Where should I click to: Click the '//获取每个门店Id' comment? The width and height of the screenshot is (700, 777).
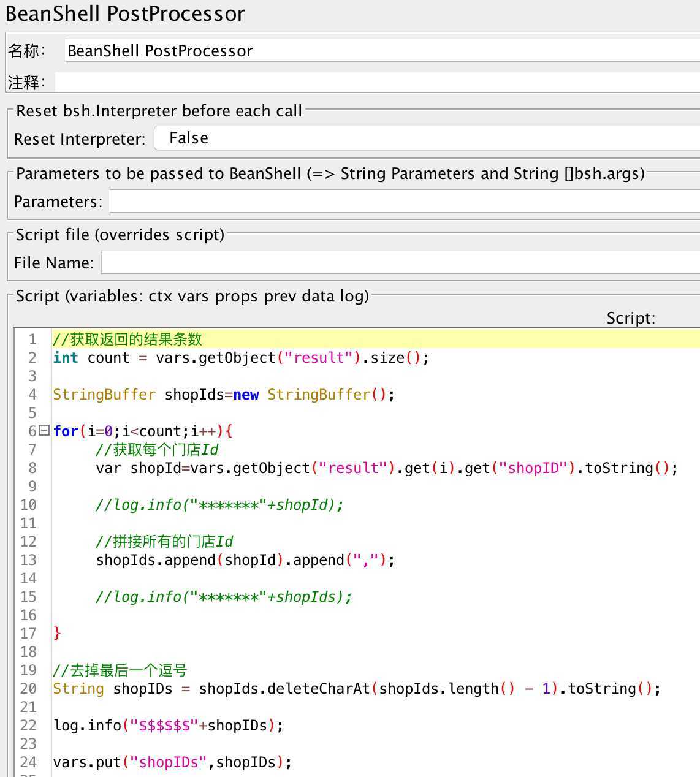click(x=157, y=450)
